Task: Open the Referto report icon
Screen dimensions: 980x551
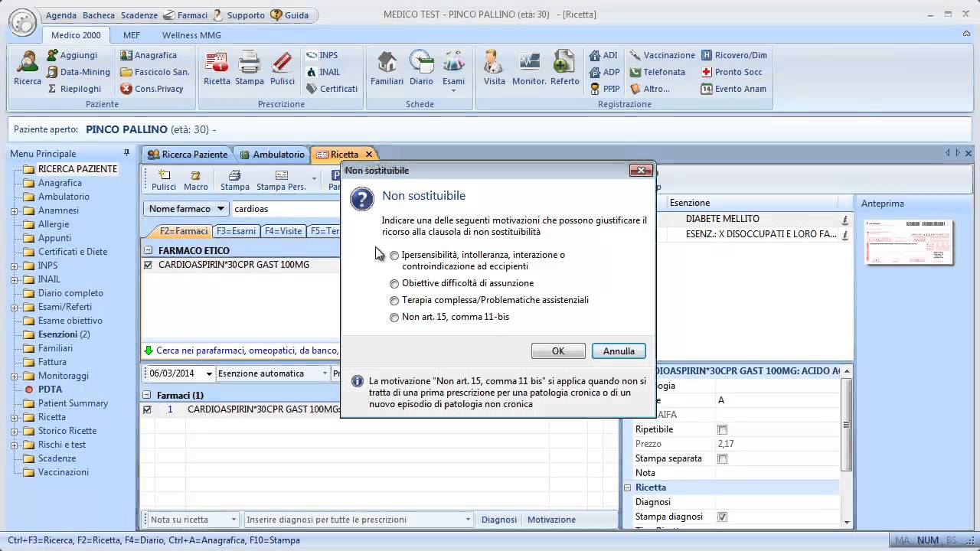Action: click(565, 69)
